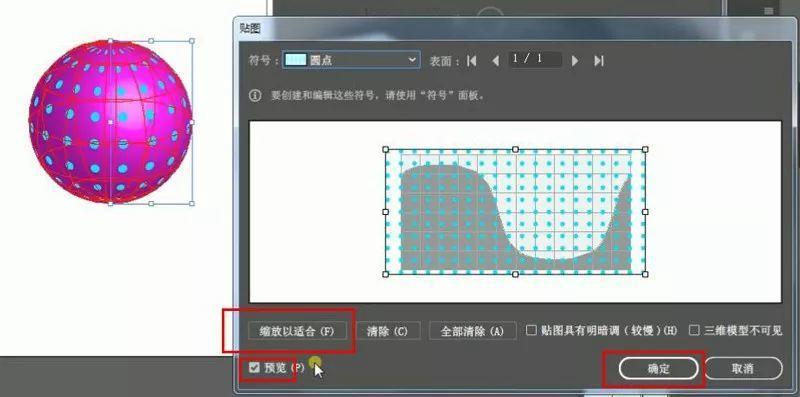Jump to the last surface
800x397 pixels.
[x=598, y=61]
